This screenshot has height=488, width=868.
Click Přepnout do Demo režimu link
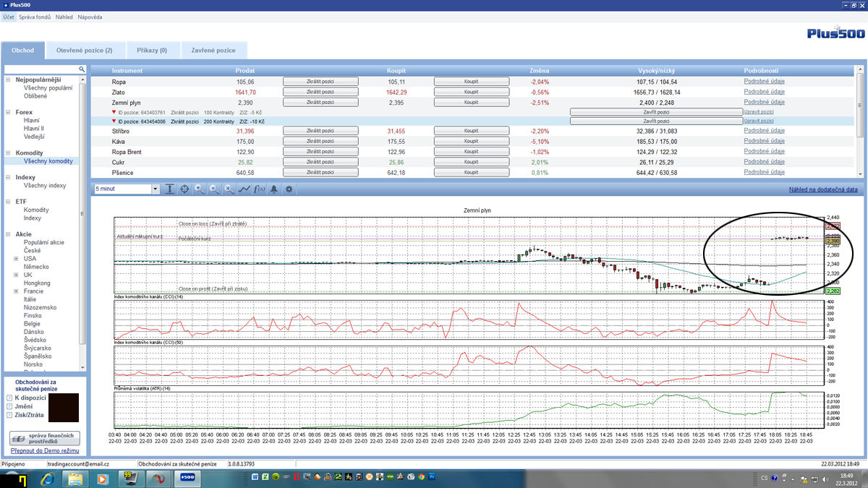pyautogui.click(x=45, y=450)
